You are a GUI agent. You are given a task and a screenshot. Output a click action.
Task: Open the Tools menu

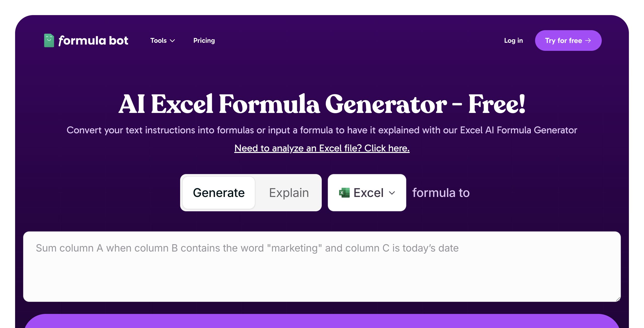point(163,40)
